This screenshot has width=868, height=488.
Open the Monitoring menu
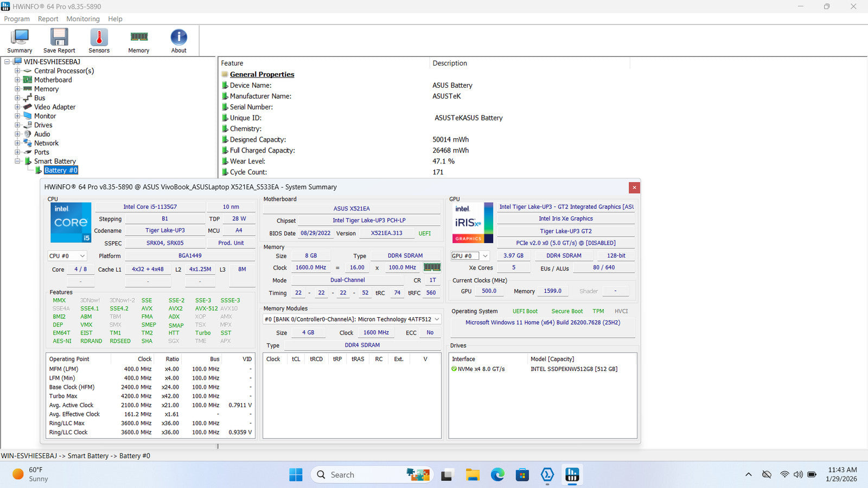pyautogui.click(x=83, y=19)
